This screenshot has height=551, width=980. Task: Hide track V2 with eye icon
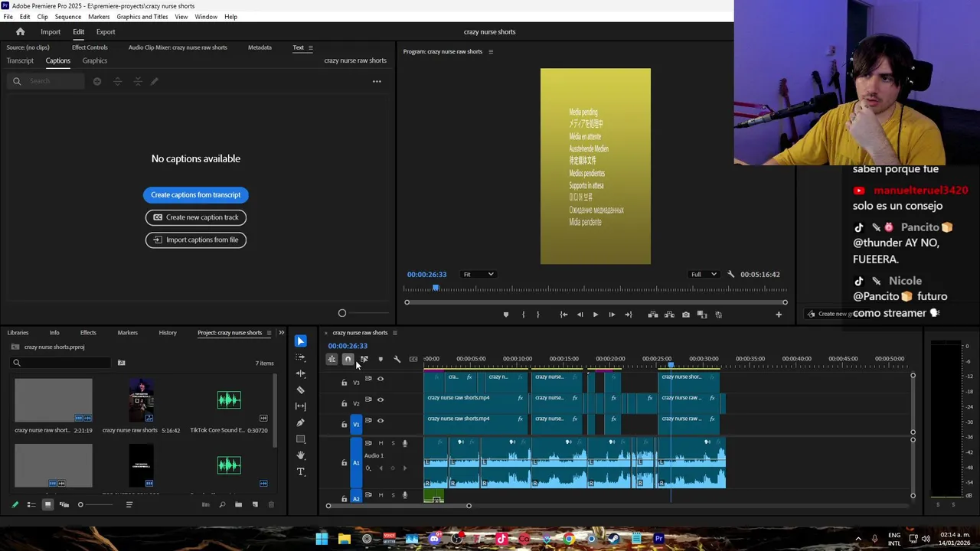[381, 399]
